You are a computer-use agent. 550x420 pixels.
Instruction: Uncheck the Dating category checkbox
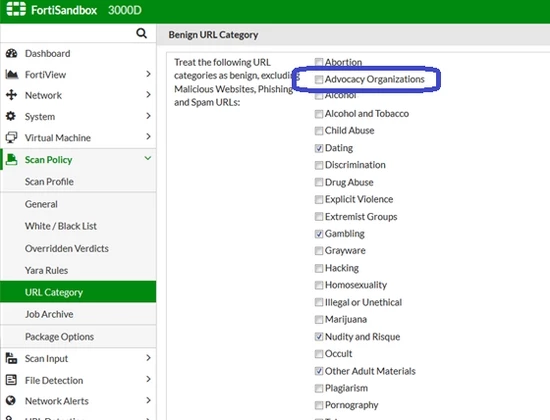pyautogui.click(x=318, y=148)
